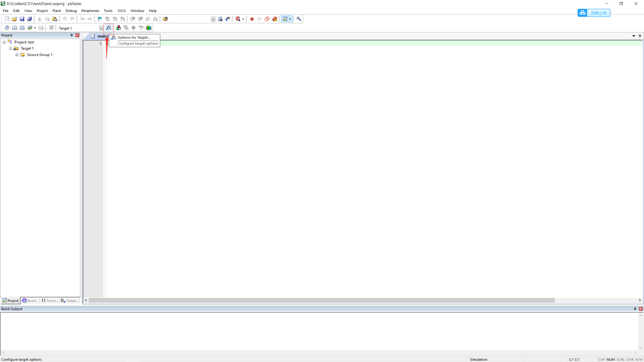Open the SVCS menu

(122, 11)
